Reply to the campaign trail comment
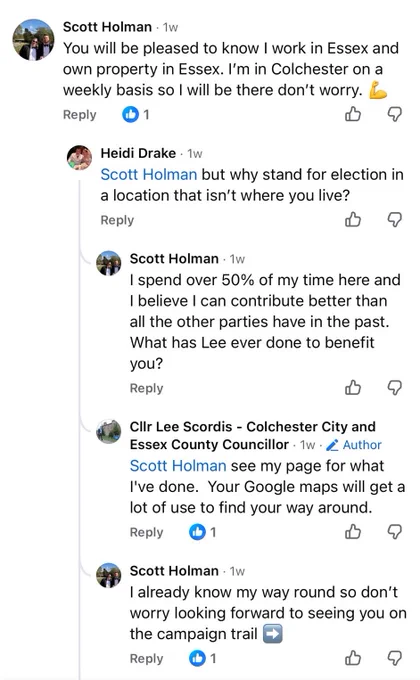The width and height of the screenshot is (420, 680). pyautogui.click(x=146, y=658)
